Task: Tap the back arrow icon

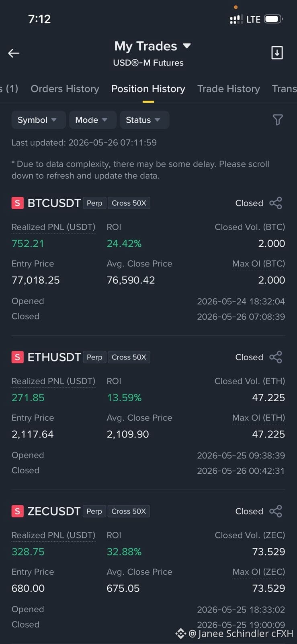Action: pos(14,53)
